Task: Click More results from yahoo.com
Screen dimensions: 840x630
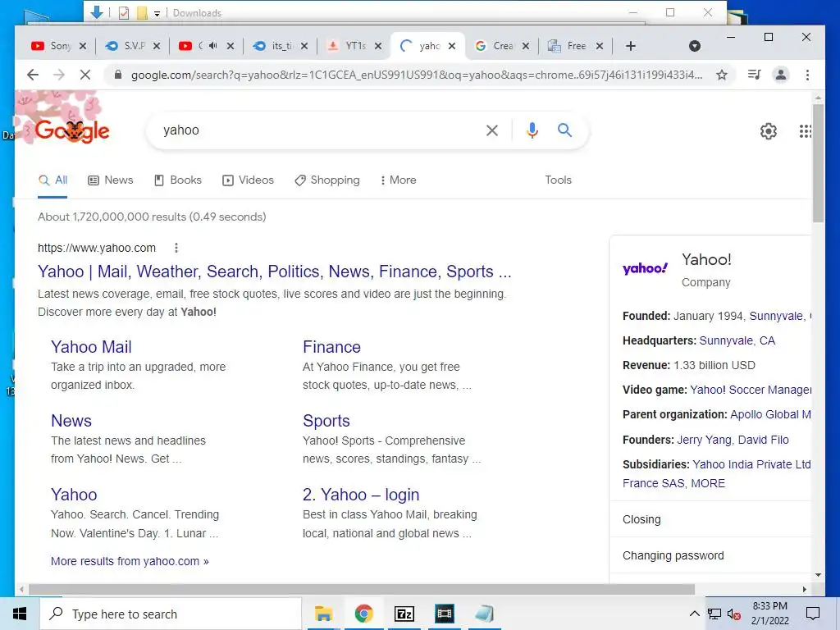Action: (x=130, y=561)
